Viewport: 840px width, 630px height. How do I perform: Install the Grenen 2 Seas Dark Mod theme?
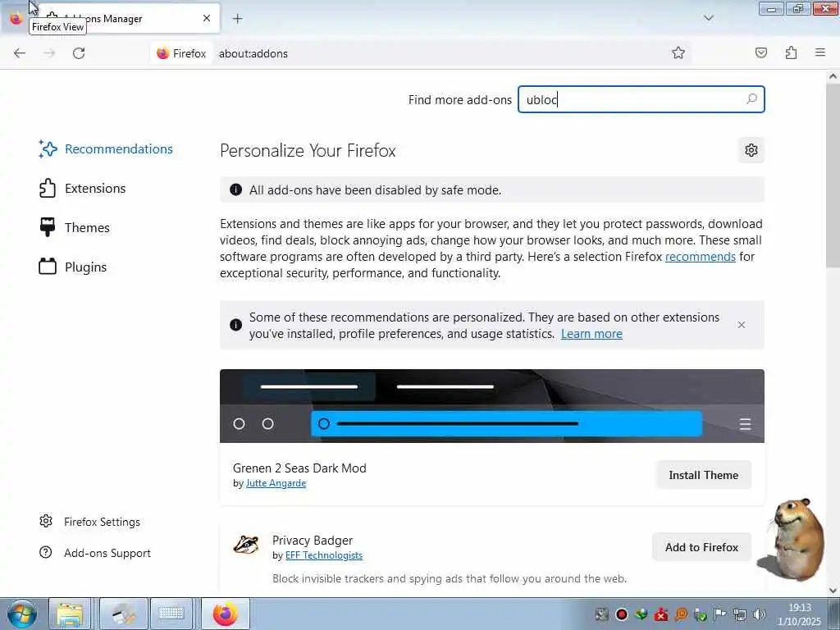703,475
